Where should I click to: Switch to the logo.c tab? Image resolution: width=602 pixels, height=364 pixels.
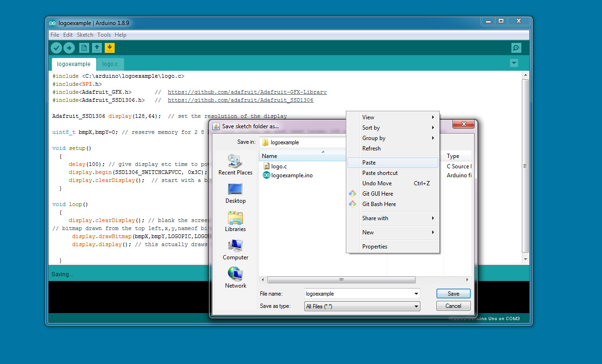pos(110,64)
